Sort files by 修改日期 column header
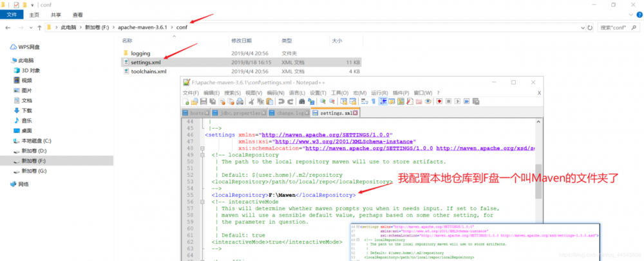Screen dimensions: 644x261 pos(241,40)
